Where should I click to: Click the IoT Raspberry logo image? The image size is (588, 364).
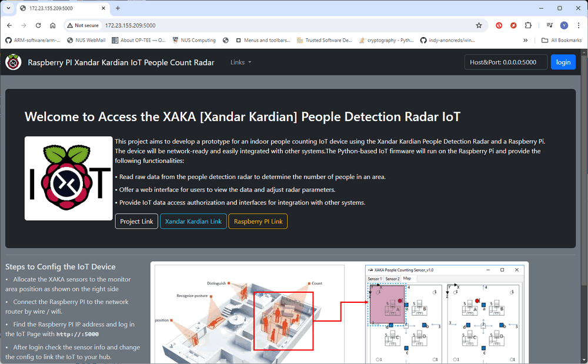tap(69, 178)
